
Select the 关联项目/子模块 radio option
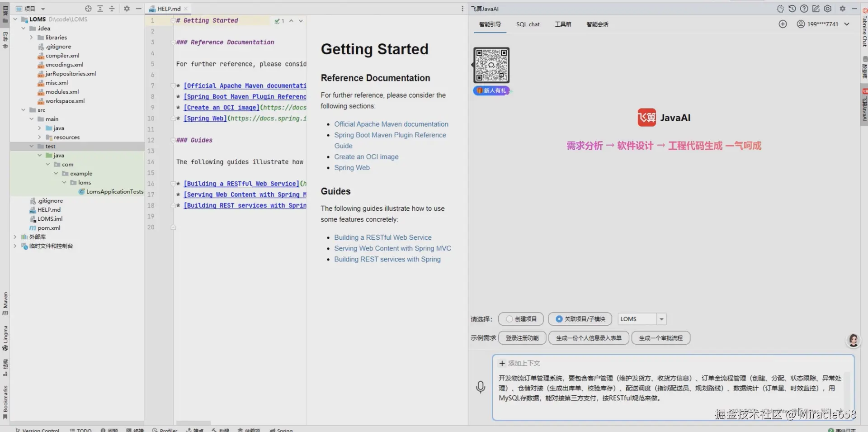click(580, 319)
